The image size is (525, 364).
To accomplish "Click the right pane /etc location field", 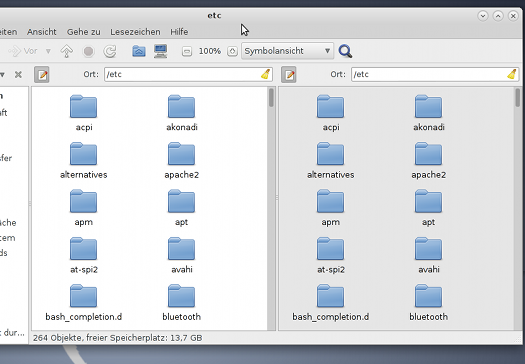I will [x=435, y=74].
